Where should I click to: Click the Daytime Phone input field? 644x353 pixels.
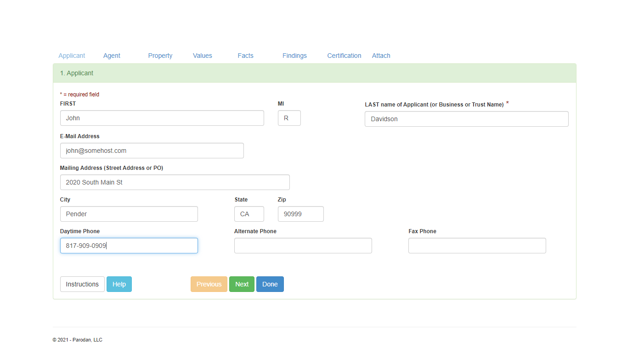click(x=129, y=246)
